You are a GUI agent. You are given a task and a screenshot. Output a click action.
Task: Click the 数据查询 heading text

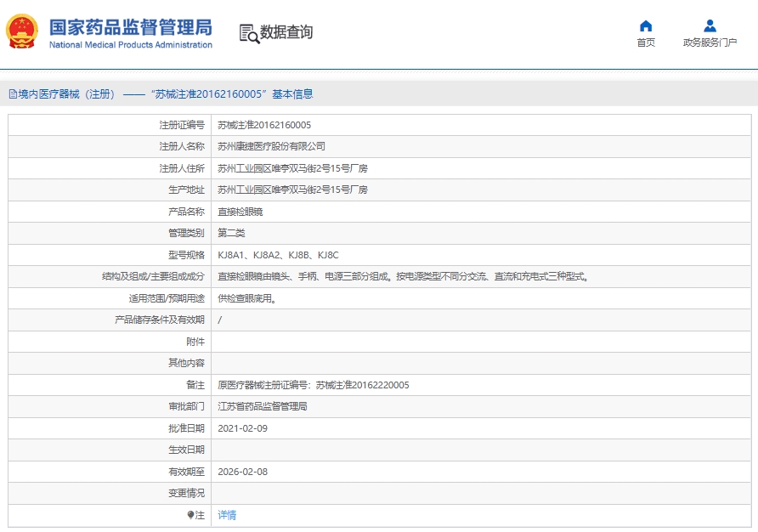[x=286, y=32]
